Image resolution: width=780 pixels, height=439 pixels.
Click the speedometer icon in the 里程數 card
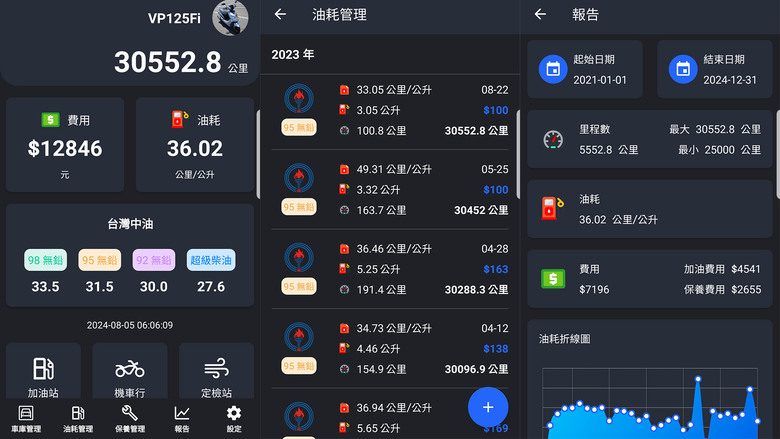pyautogui.click(x=553, y=139)
